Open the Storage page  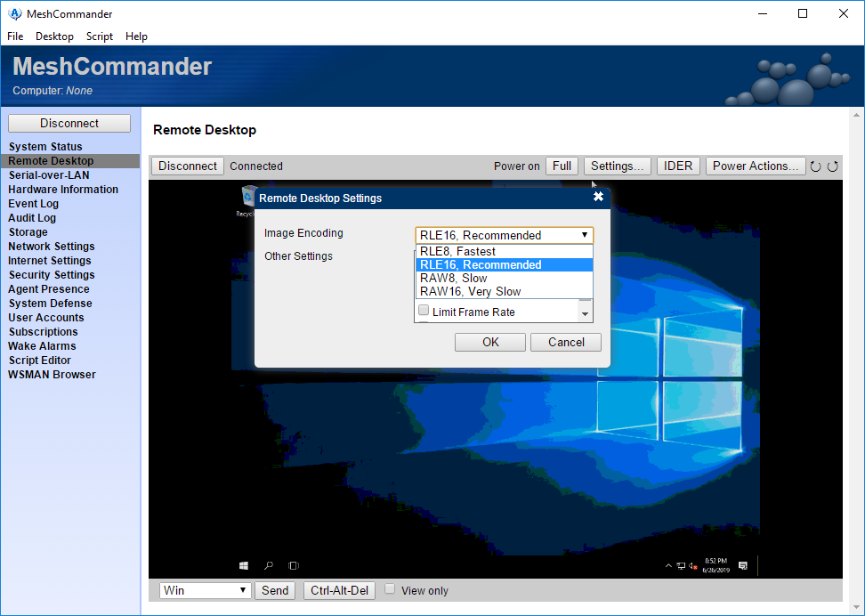click(28, 232)
